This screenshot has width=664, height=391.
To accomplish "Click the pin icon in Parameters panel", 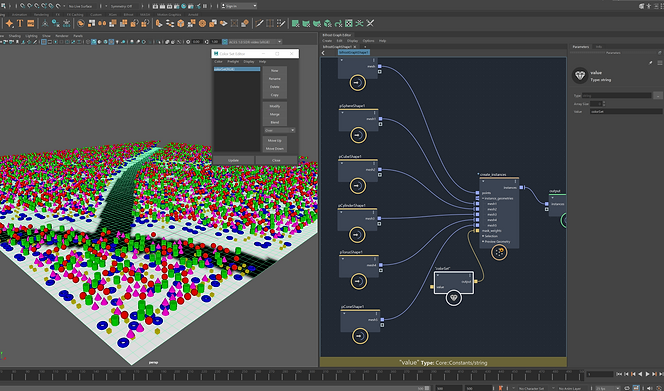I will click(x=651, y=63).
